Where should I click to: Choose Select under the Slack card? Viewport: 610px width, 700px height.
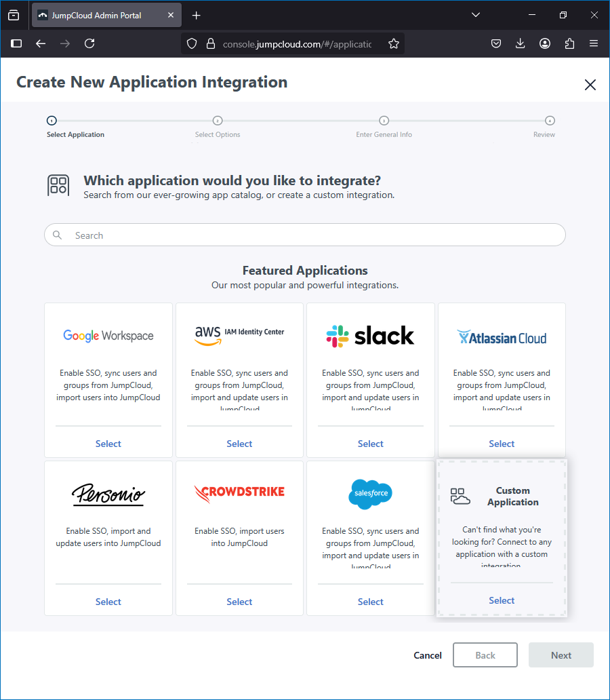(x=370, y=444)
